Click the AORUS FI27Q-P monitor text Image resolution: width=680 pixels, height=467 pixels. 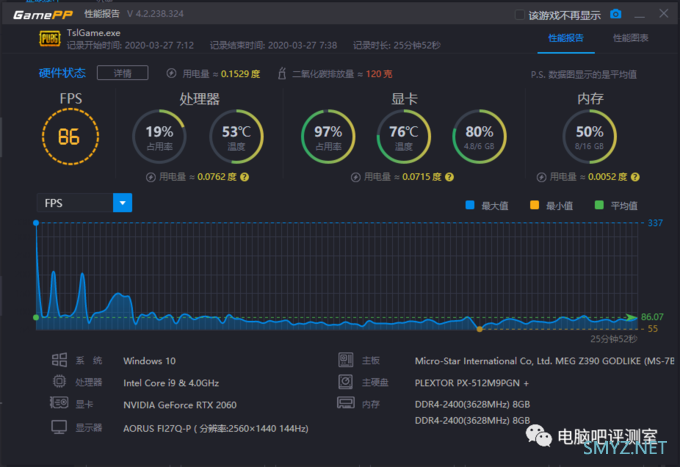(x=216, y=428)
